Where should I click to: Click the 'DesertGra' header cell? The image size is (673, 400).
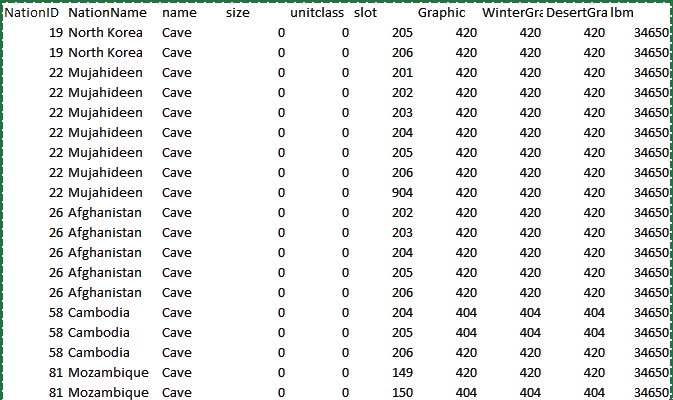click(x=577, y=14)
